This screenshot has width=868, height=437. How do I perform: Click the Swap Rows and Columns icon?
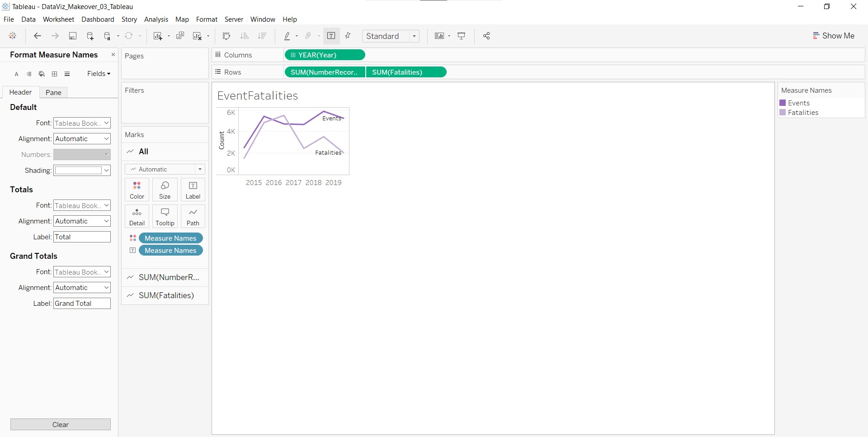pyautogui.click(x=226, y=36)
